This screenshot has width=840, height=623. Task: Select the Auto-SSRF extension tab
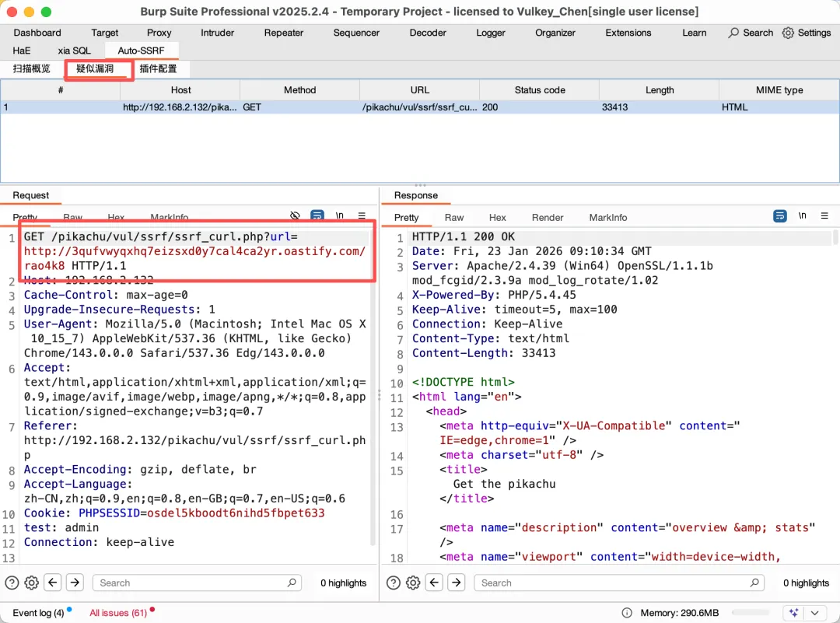[x=141, y=51]
